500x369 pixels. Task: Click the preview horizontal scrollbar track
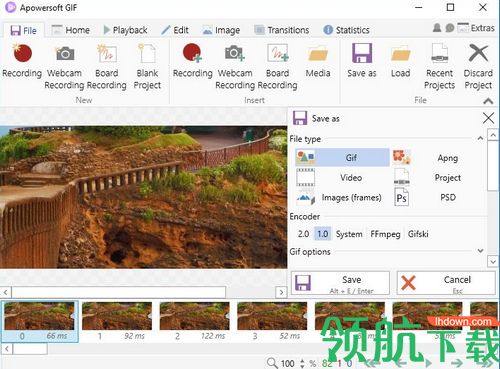[251, 292]
